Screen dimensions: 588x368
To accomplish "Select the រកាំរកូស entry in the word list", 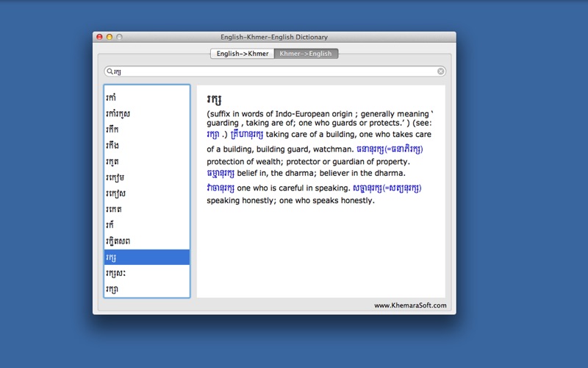I will pyautogui.click(x=147, y=114).
